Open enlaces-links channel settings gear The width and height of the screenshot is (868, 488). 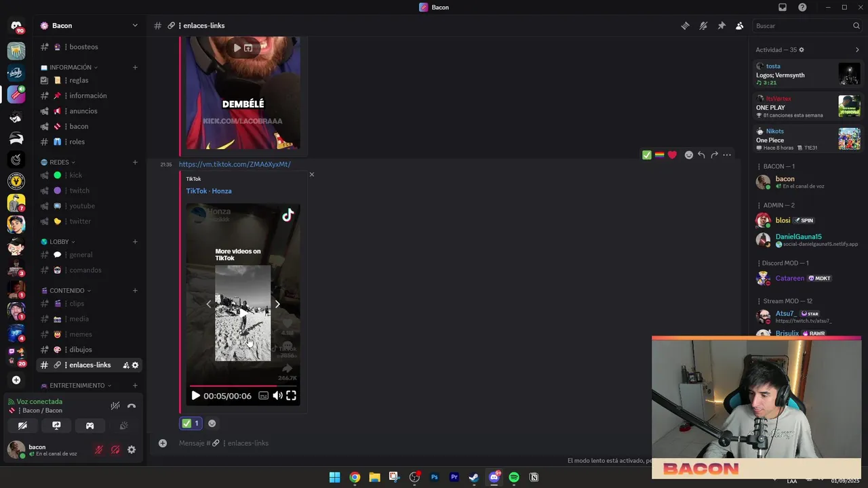(x=135, y=365)
